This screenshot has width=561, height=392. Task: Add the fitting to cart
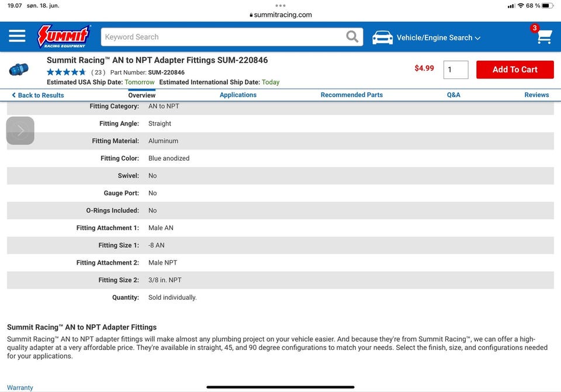pos(515,70)
